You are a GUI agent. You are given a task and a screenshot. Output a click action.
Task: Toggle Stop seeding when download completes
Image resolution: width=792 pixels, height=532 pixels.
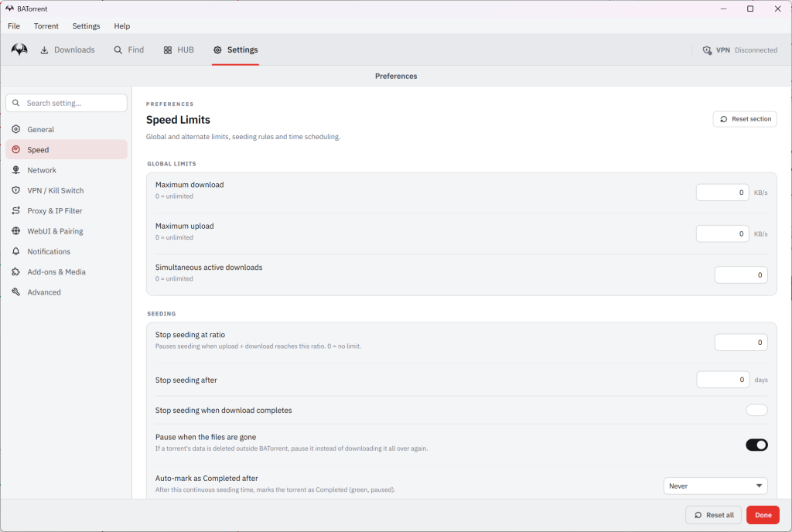pyautogui.click(x=756, y=410)
